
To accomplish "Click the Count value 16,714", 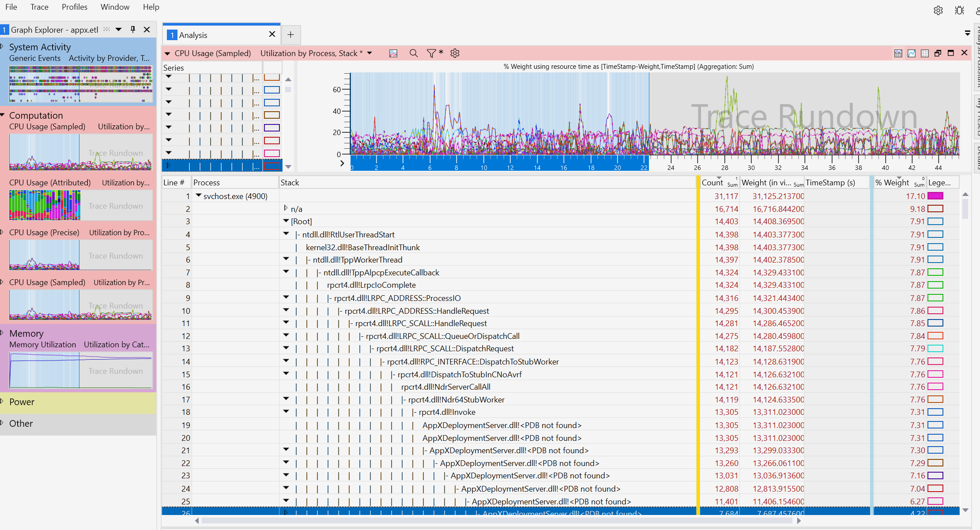I will coord(726,209).
